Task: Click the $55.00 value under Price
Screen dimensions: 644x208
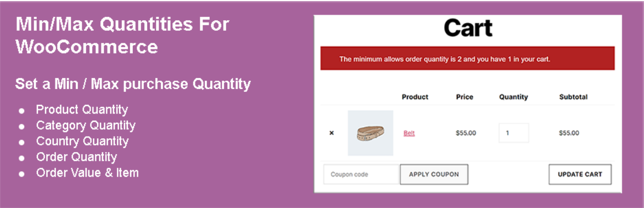Action: pyautogui.click(x=466, y=133)
